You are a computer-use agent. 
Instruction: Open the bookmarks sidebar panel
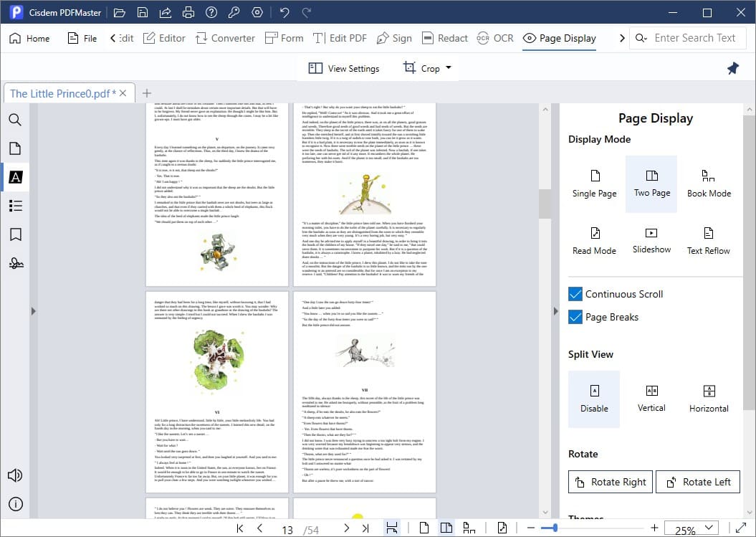pyautogui.click(x=16, y=234)
